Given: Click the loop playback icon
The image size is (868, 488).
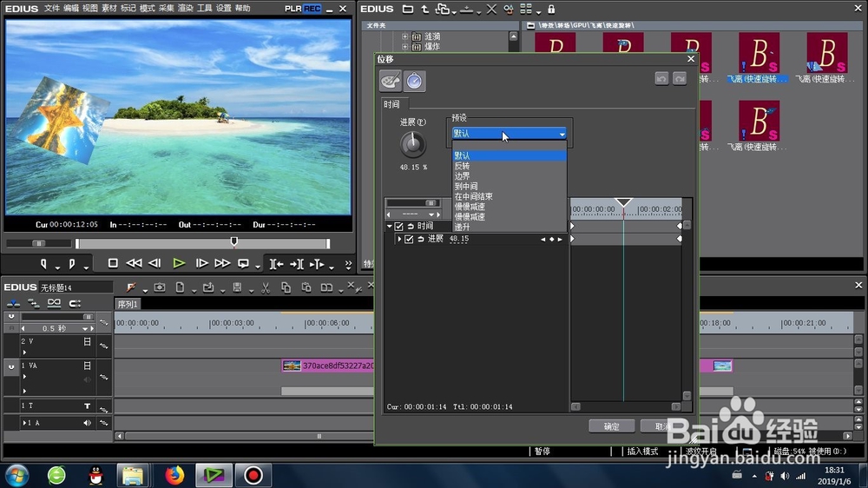Looking at the screenshot, I should click(243, 264).
